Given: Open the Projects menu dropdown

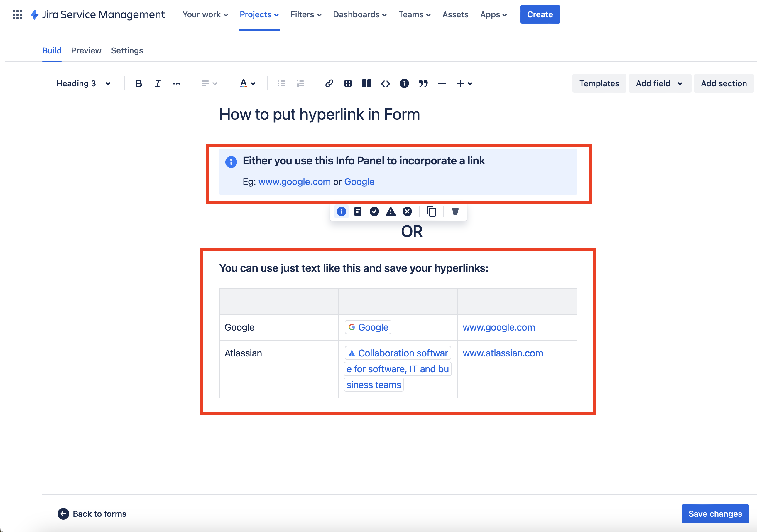Looking at the screenshot, I should (259, 14).
